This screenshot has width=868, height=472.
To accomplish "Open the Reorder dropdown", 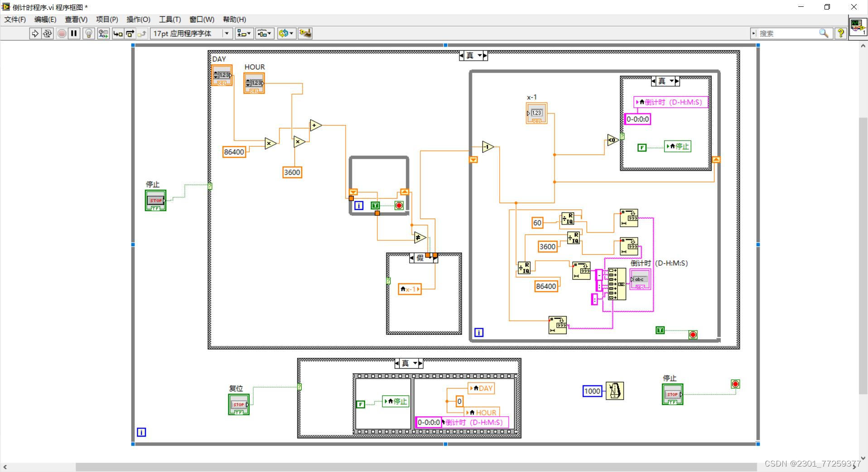I will [x=286, y=34].
